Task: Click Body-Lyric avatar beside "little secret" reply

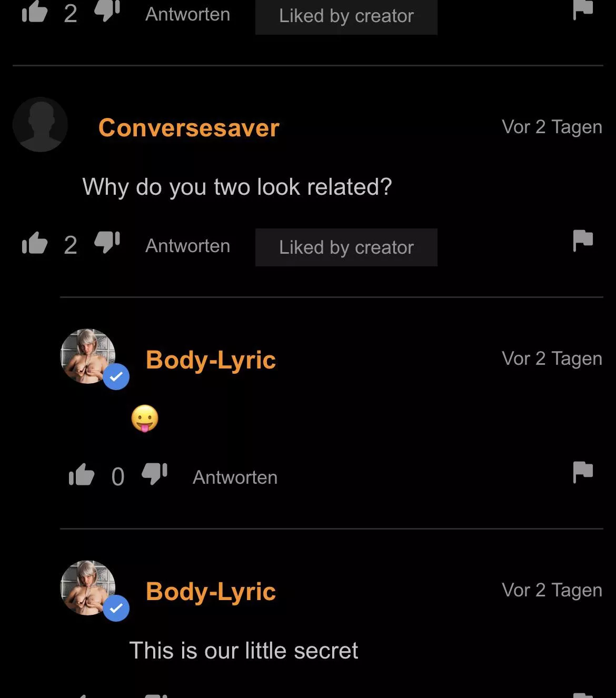Action: click(87, 587)
